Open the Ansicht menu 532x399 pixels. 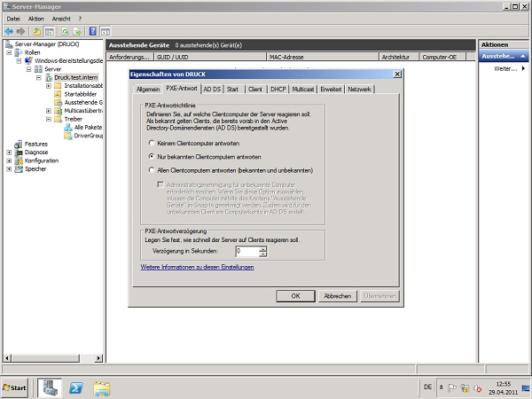pyautogui.click(x=61, y=19)
